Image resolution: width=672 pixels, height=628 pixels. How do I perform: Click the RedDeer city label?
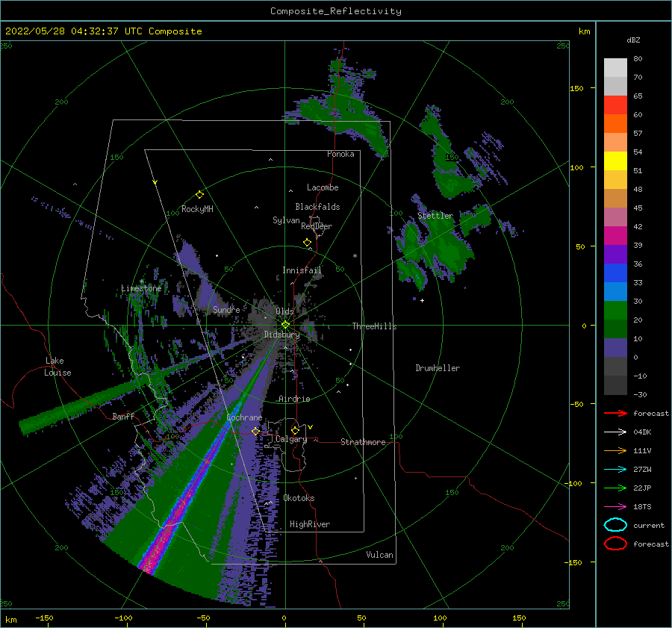pyautogui.click(x=317, y=226)
